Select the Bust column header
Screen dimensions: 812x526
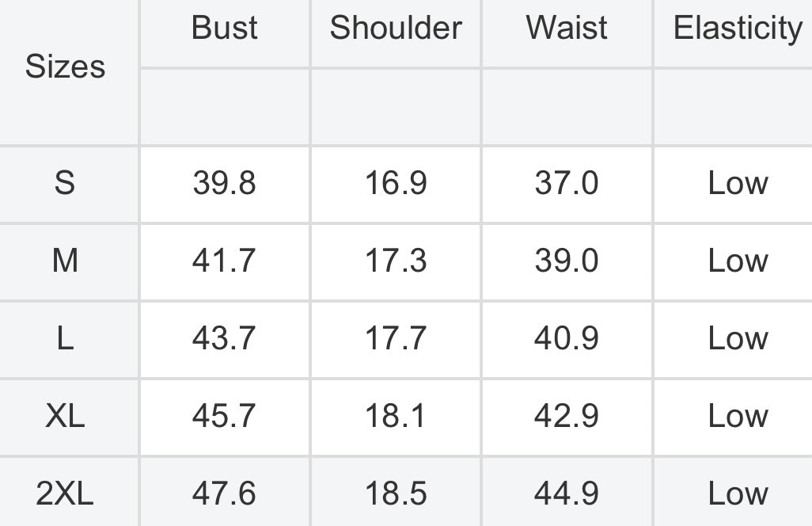(x=224, y=28)
